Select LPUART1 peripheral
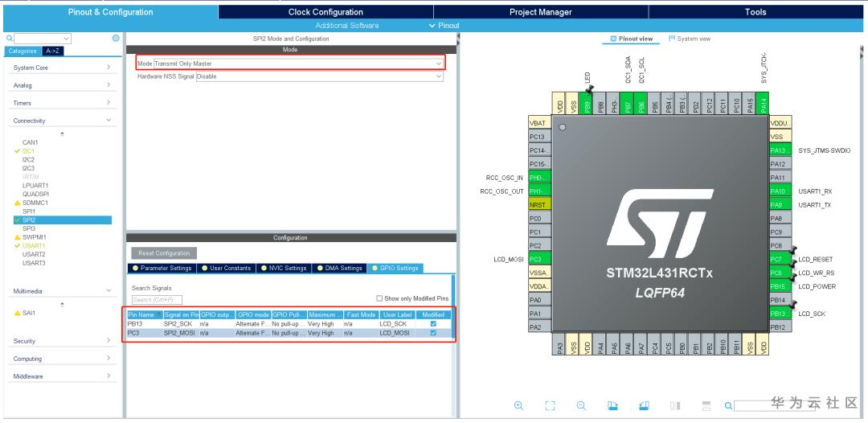This screenshot has height=423, width=868. 35,186
